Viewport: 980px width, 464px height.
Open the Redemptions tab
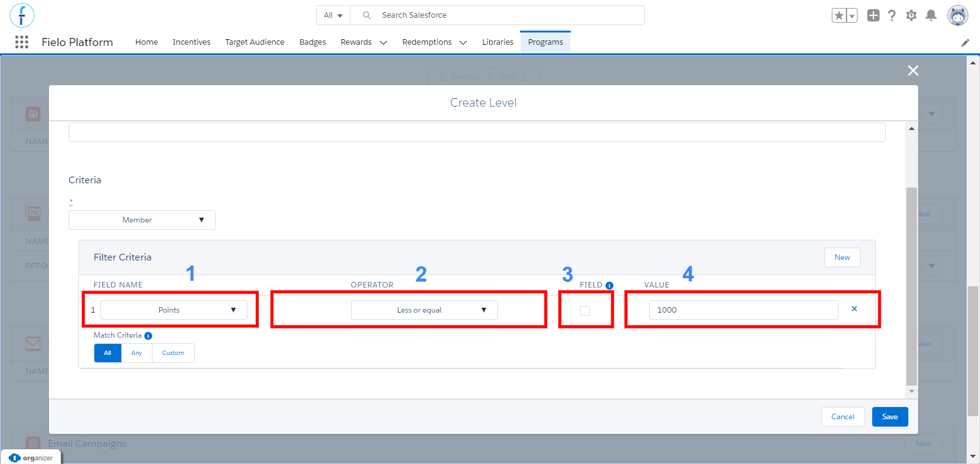click(427, 42)
